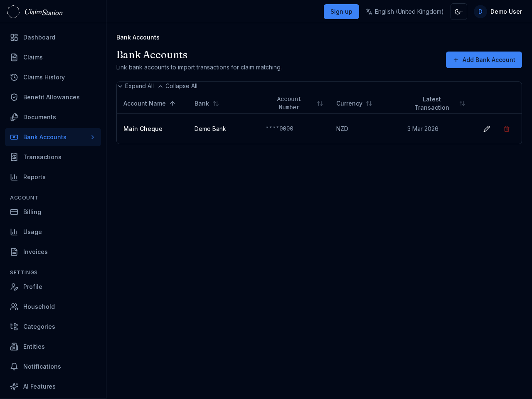Click the Documents stack icon
Viewport: 532px width, 399px height.
[14, 117]
